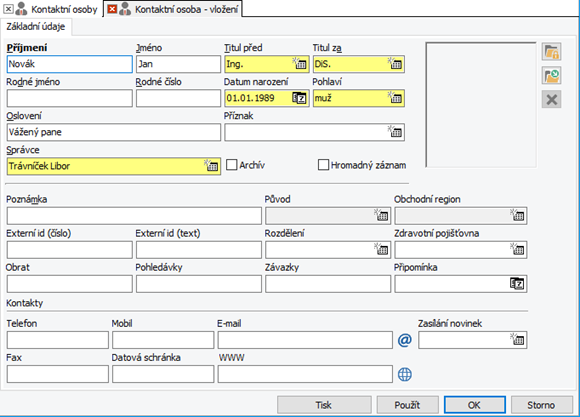The width and height of the screenshot is (580, 417).
Task: Open the Titul před selection list
Action: 300,64
